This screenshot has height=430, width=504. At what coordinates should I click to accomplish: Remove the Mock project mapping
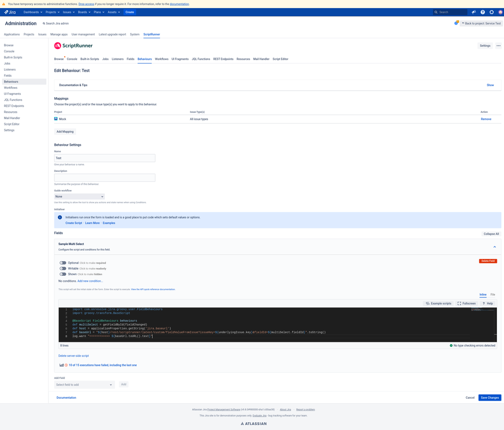[485, 119]
